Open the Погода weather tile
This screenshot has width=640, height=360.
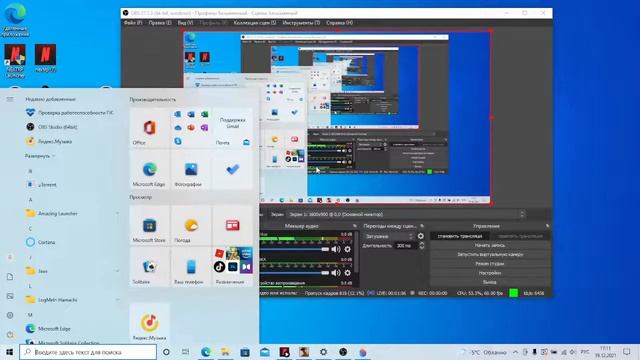click(x=191, y=225)
